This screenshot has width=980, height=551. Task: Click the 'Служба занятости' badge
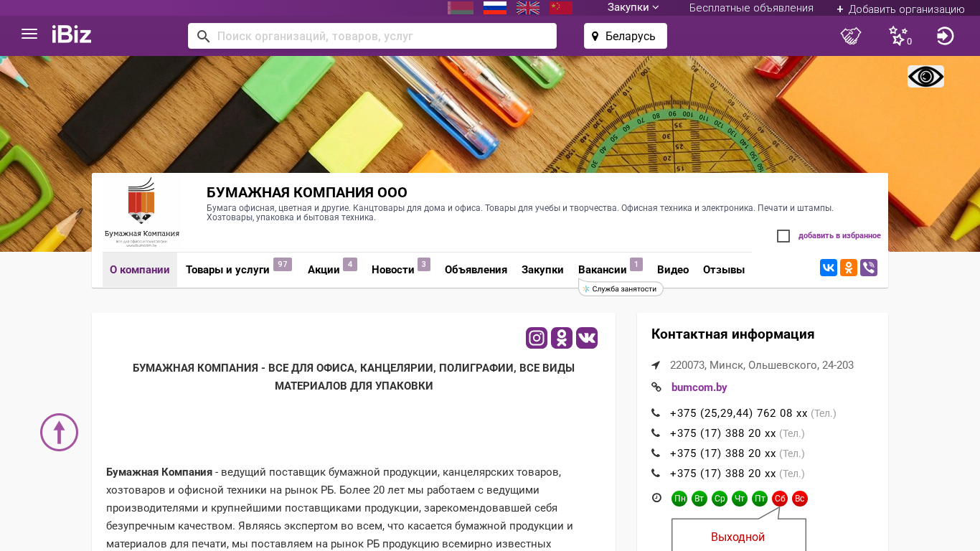(x=621, y=288)
